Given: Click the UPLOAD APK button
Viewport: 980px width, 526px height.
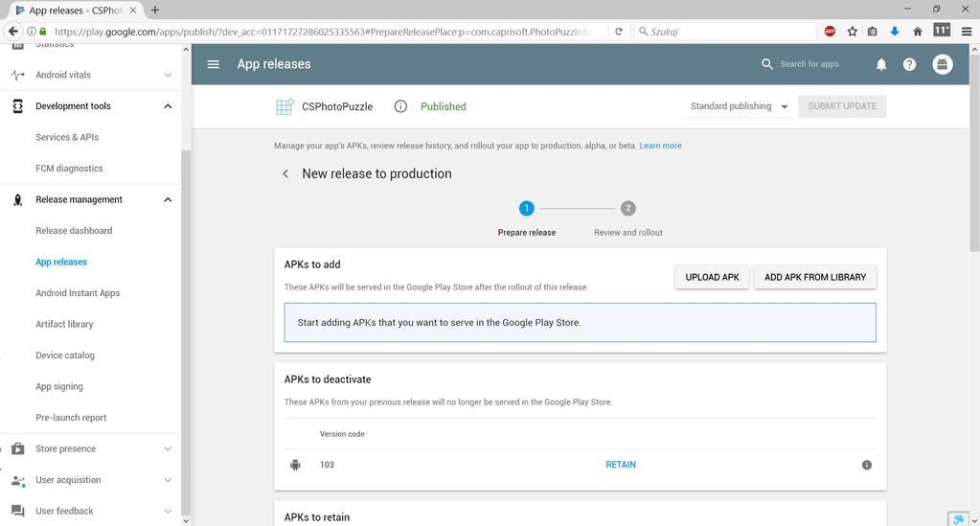Looking at the screenshot, I should tap(712, 277).
